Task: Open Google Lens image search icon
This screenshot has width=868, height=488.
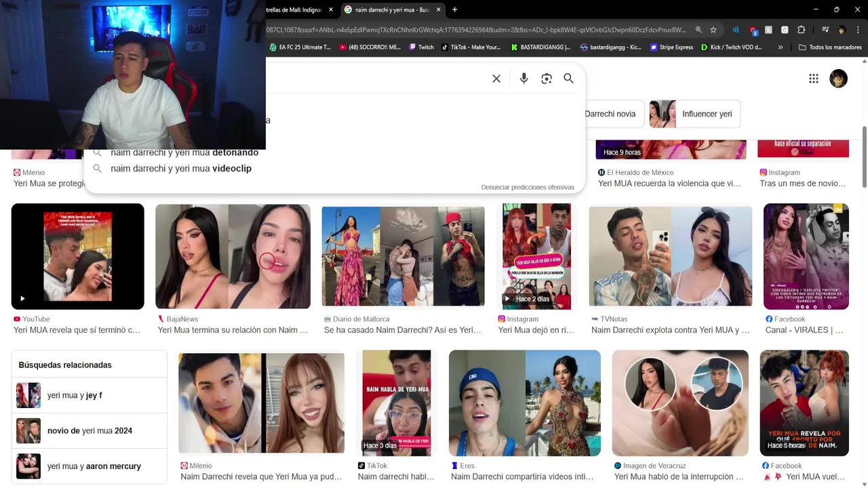Action: [547, 79]
